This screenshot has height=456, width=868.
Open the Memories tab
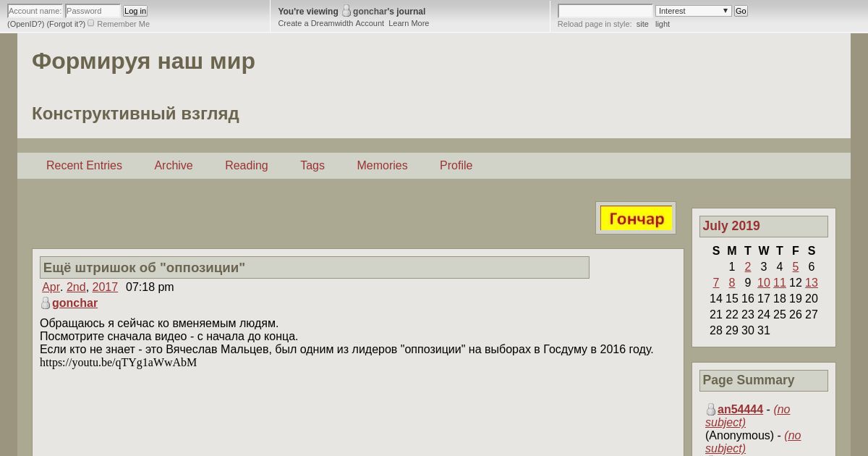(382, 166)
